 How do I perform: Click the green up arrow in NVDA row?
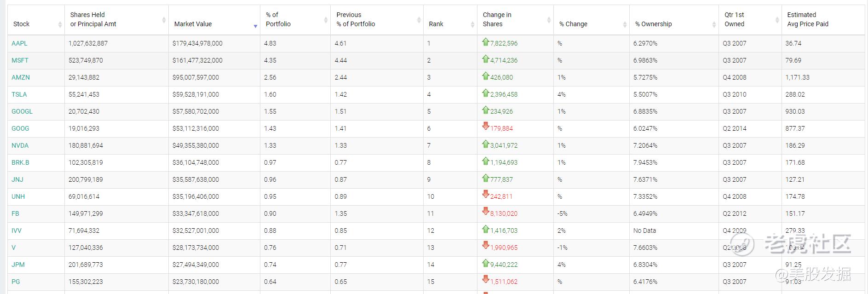485,144
